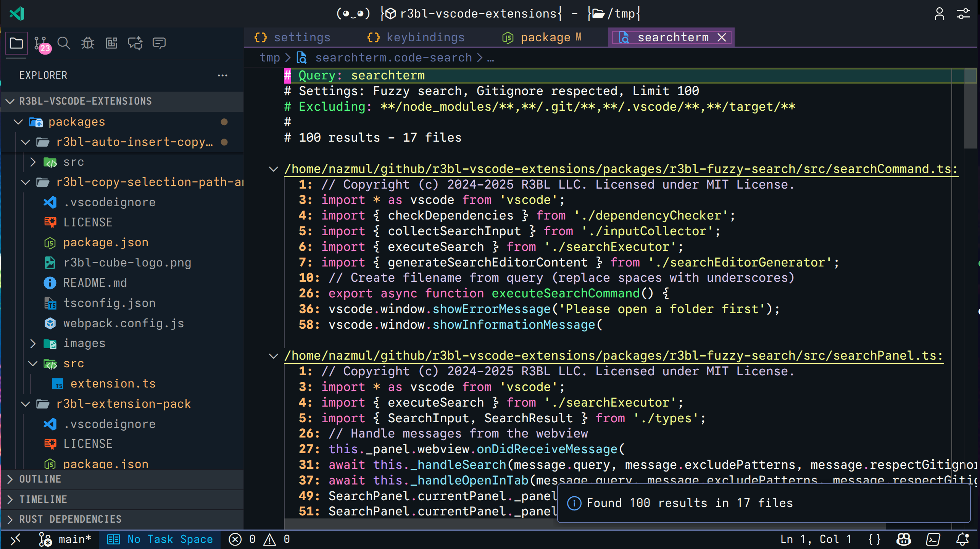This screenshot has width=980, height=549.
Task: Open the Search view in the activity bar
Action: pyautogui.click(x=64, y=43)
